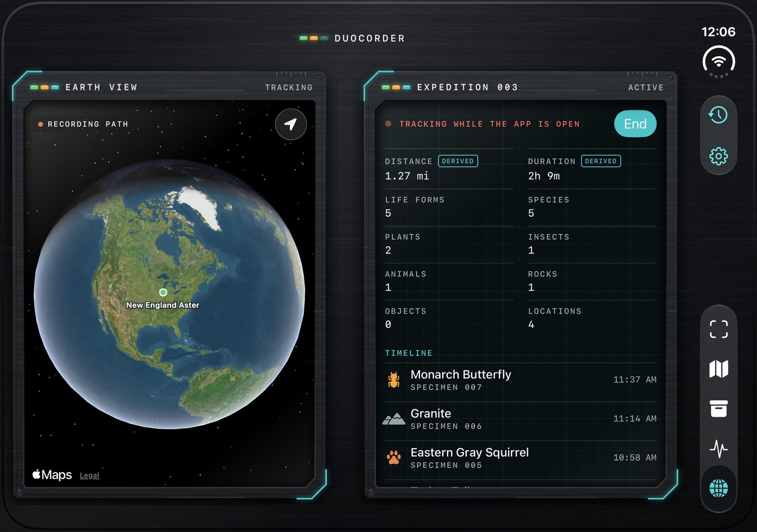Click the 11:37 AM timestamp

635,380
